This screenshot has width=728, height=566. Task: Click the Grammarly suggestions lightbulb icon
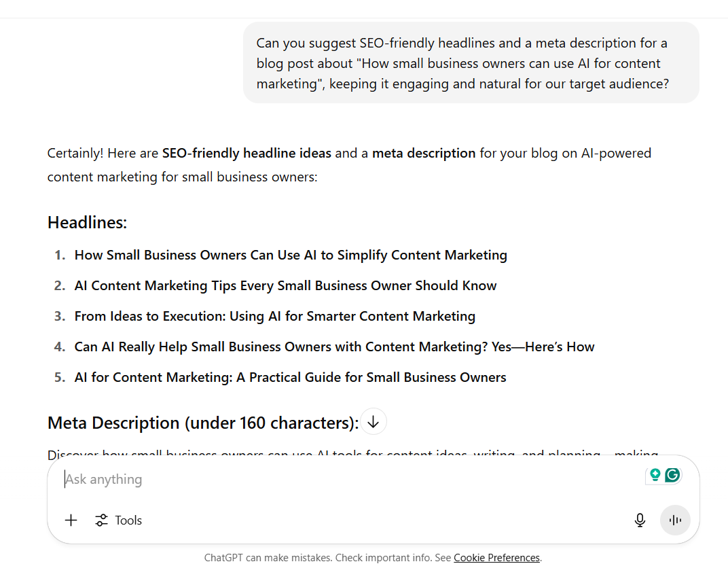[655, 476]
